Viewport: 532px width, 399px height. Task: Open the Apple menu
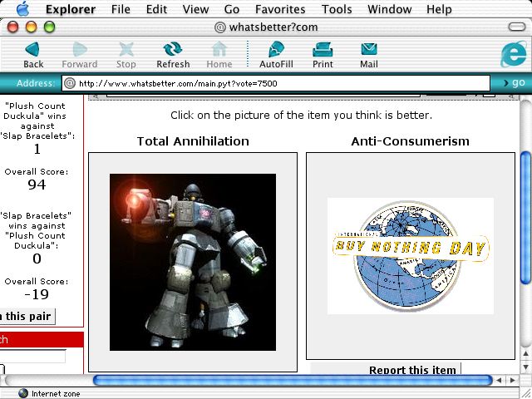pos(22,9)
